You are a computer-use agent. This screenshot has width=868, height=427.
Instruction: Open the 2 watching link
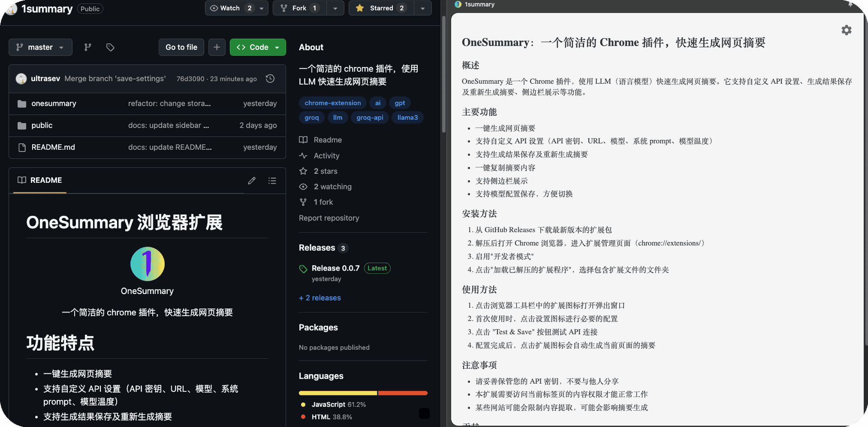click(x=333, y=187)
